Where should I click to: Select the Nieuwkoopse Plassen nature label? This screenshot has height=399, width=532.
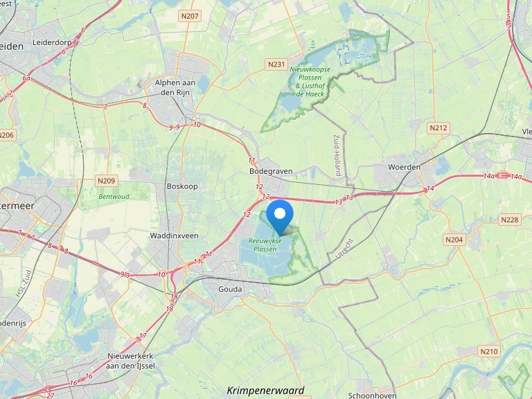(x=310, y=82)
